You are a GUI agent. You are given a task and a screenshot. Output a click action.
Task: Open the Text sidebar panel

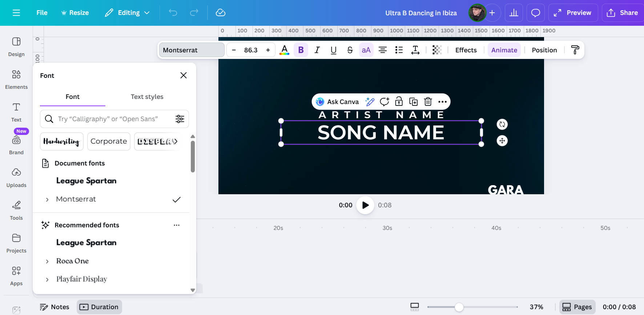point(16,112)
